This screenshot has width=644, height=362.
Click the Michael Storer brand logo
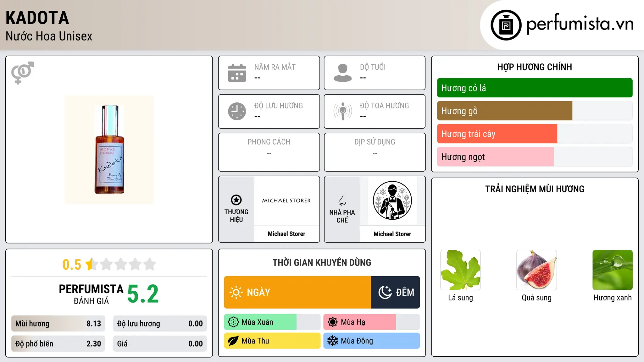coord(286,200)
